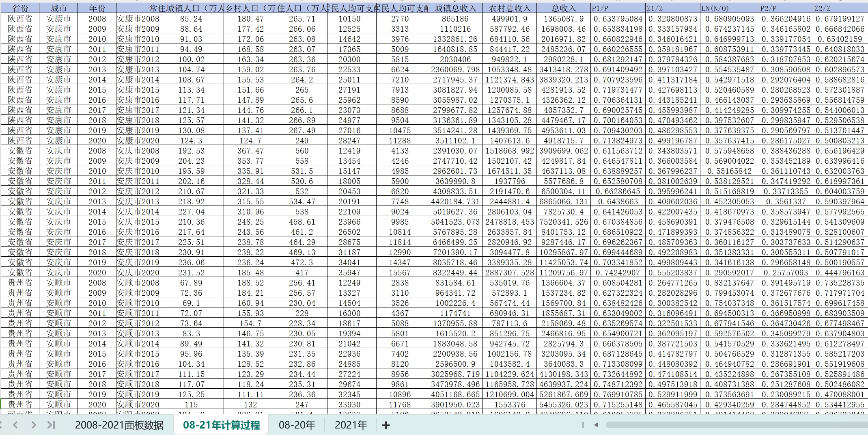
Task: Select the 城市 header cell
Action: [59, 8]
